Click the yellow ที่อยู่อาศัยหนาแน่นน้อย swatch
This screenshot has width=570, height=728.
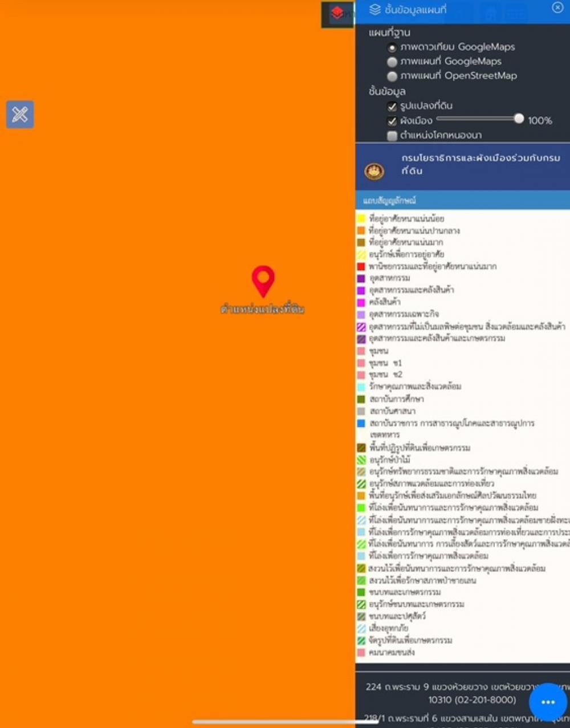[361, 218]
